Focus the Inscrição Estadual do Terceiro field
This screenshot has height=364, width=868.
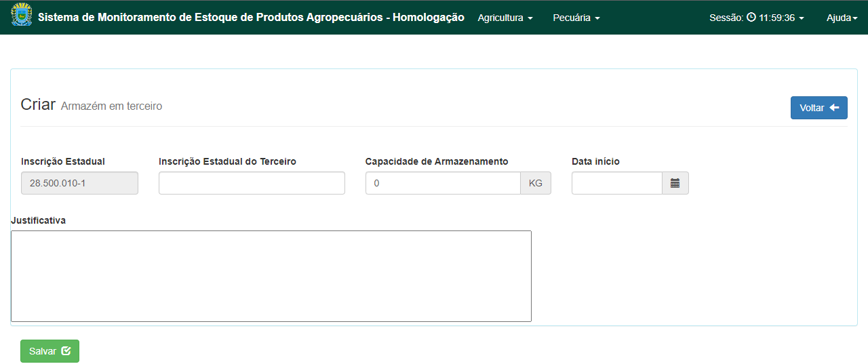[x=252, y=183]
